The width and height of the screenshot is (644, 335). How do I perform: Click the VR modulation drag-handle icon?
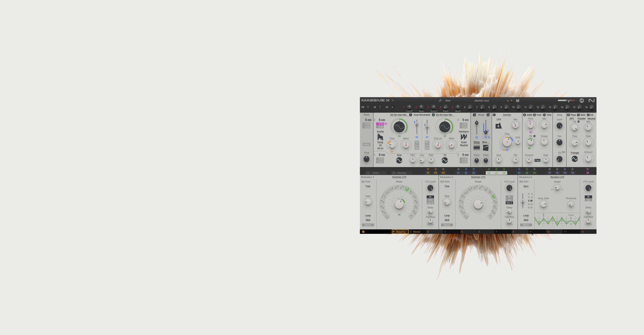[x=587, y=169]
